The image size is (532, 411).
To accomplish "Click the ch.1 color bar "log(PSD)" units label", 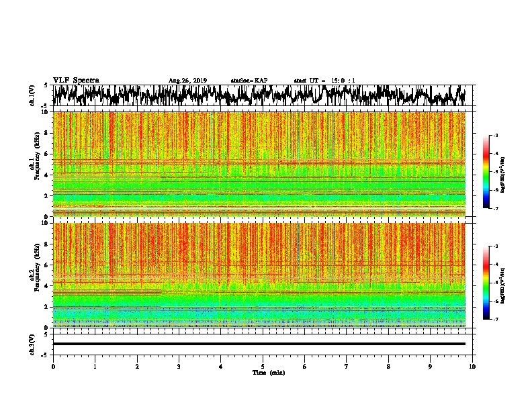I will 503,175.
